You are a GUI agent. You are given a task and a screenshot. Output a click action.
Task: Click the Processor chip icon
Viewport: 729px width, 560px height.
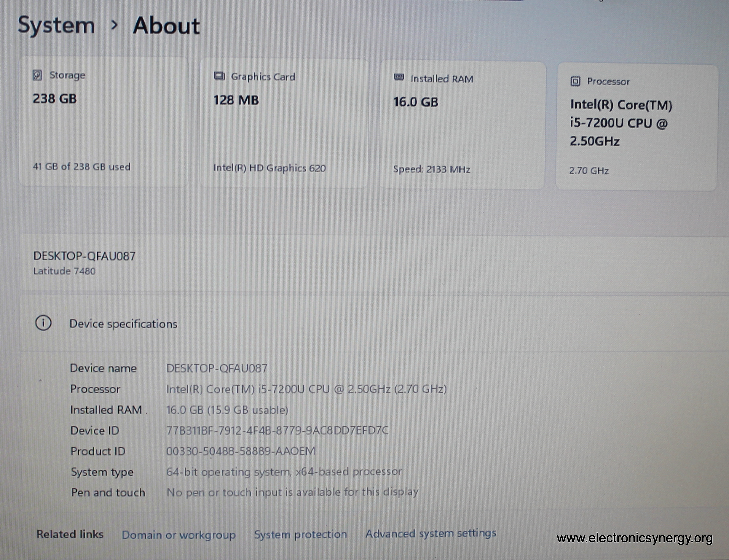click(x=575, y=81)
